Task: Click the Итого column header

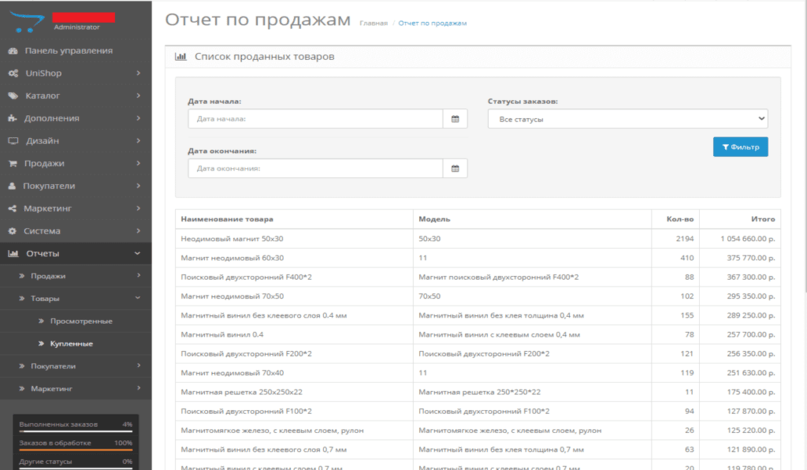Action: click(x=763, y=219)
